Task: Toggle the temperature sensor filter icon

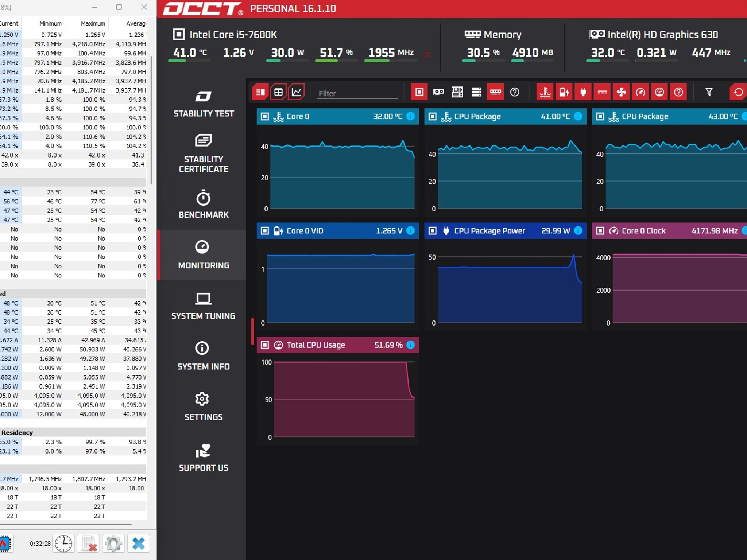Action: point(545,92)
